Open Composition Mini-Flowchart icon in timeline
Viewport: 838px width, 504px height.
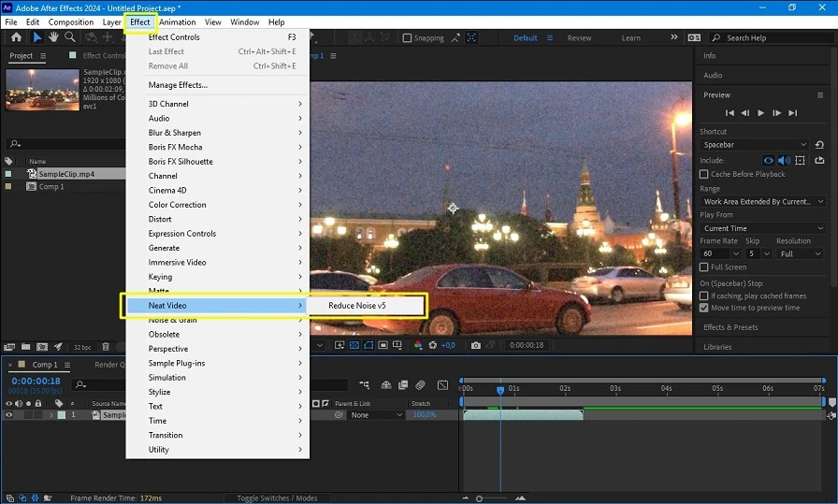click(364, 385)
